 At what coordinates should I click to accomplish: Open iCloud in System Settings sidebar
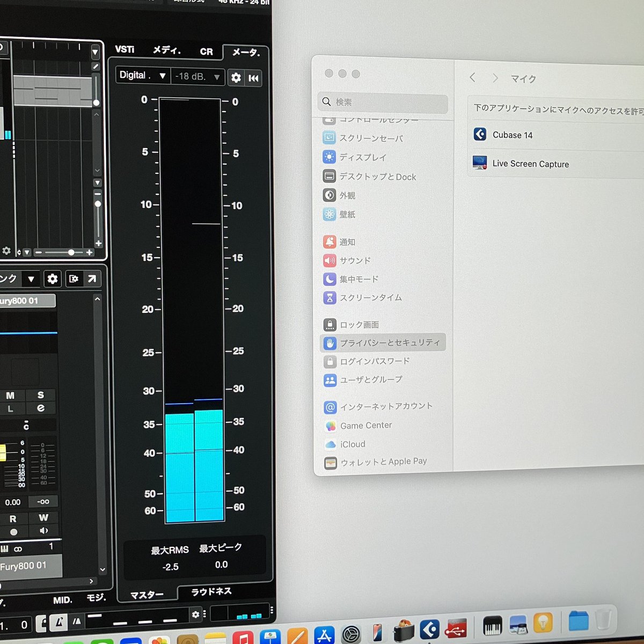pyautogui.click(x=353, y=444)
